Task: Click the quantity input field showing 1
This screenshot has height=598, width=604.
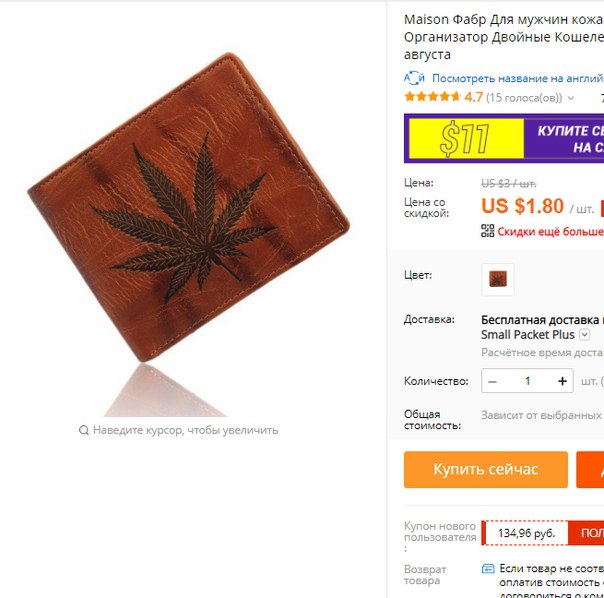Action: 527,381
